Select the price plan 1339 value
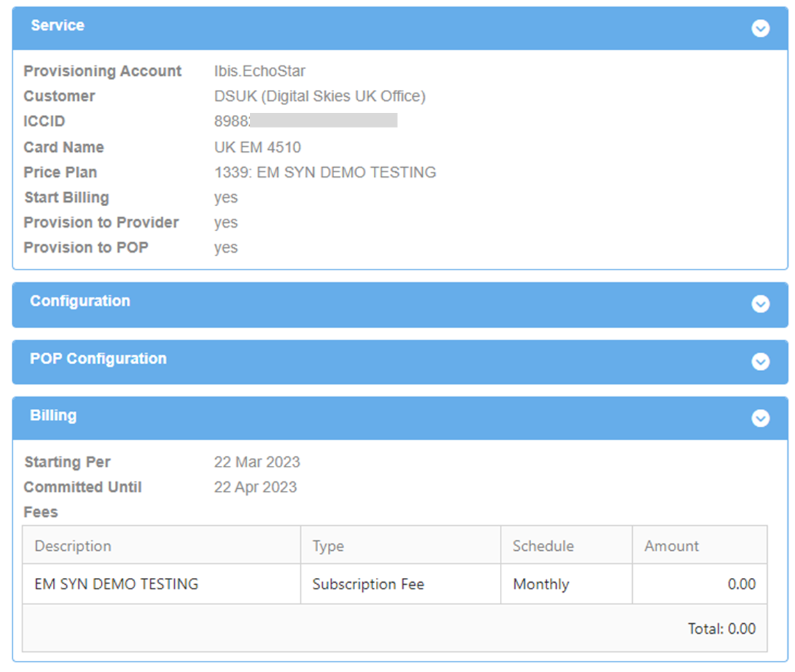 [x=325, y=172]
